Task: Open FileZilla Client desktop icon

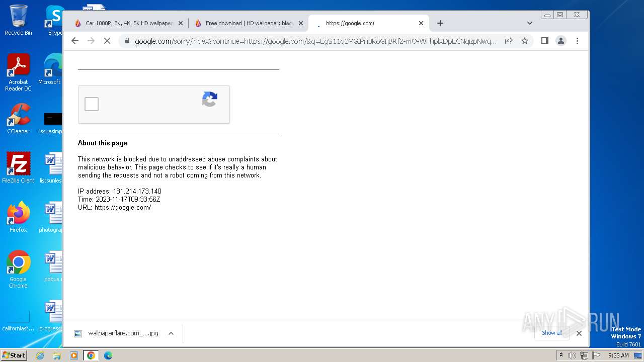Action: (x=18, y=168)
